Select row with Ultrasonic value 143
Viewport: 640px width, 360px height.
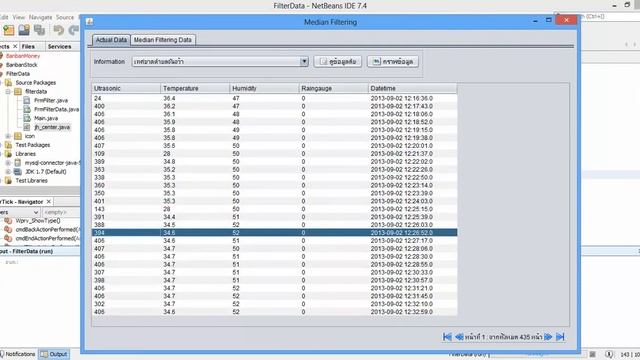click(x=275, y=209)
